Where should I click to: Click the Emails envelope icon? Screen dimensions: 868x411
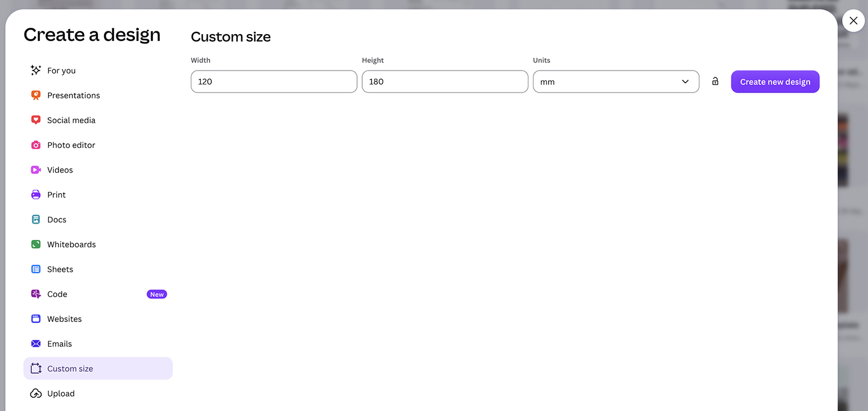(x=36, y=344)
